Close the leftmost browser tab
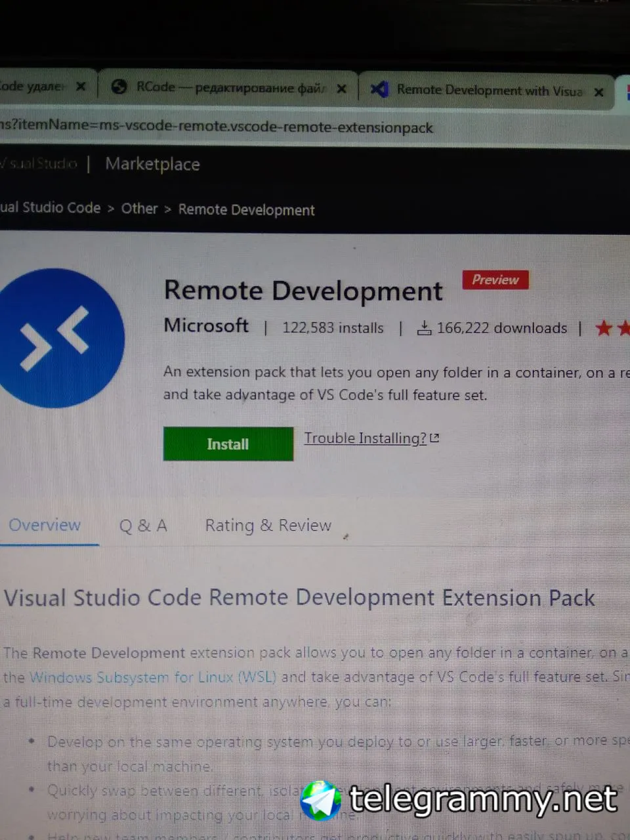The width and height of the screenshot is (630, 840). tap(81, 87)
